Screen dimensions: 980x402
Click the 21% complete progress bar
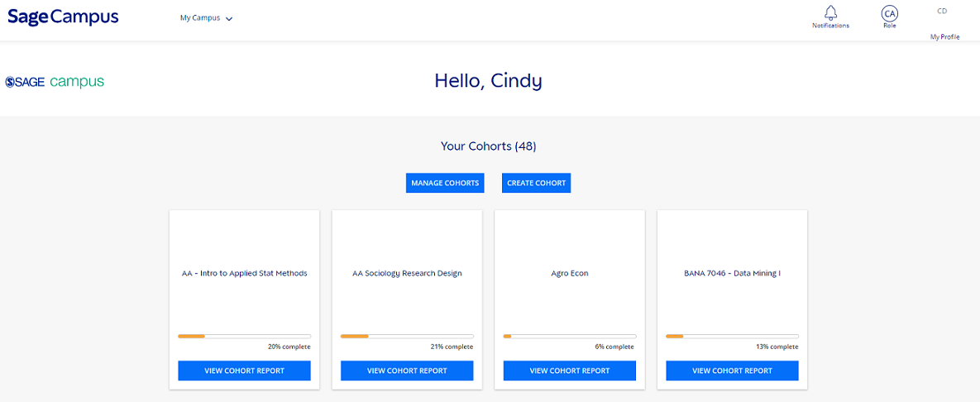[x=407, y=337]
